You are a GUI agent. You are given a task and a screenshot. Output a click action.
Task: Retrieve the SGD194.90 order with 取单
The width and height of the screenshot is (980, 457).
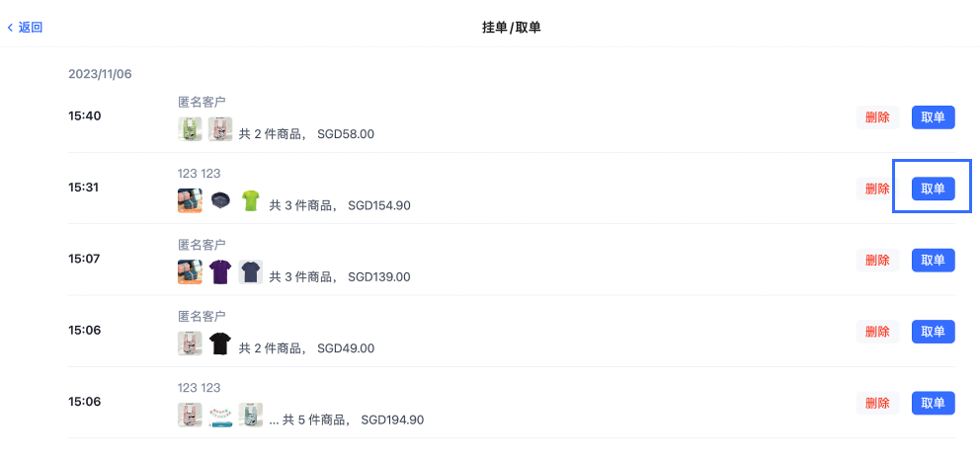[934, 404]
